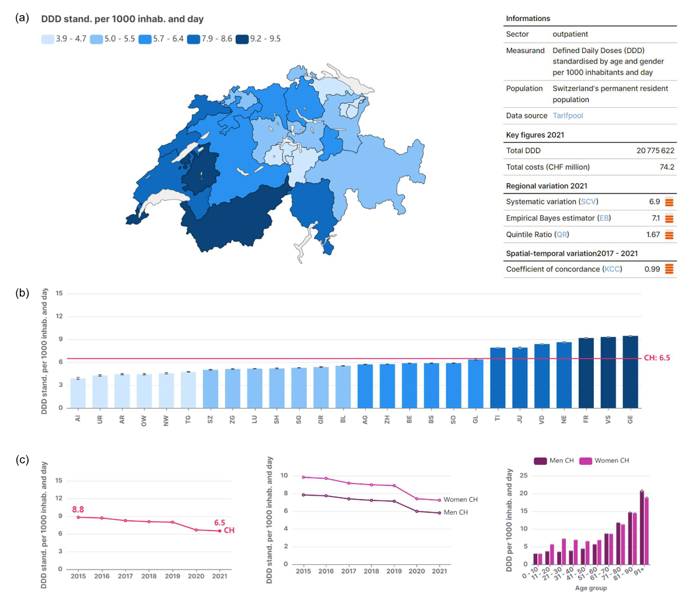Screen dimensions: 700x601
Task: Select the AI bar in the canton chart
Action: click(78, 393)
